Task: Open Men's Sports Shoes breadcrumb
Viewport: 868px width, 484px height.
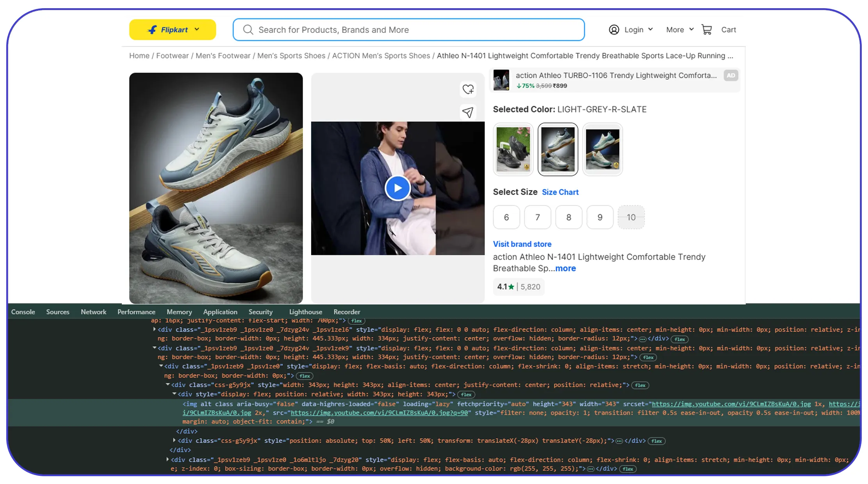Action: (291, 56)
